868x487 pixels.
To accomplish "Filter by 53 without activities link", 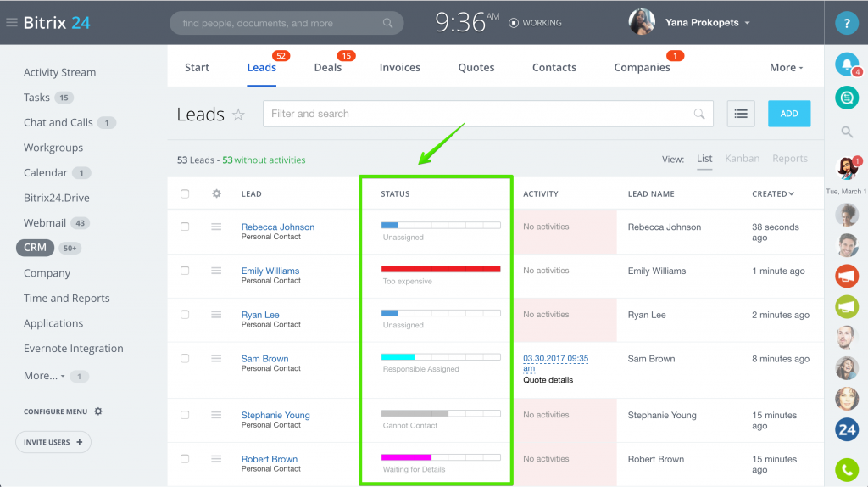I will point(264,160).
